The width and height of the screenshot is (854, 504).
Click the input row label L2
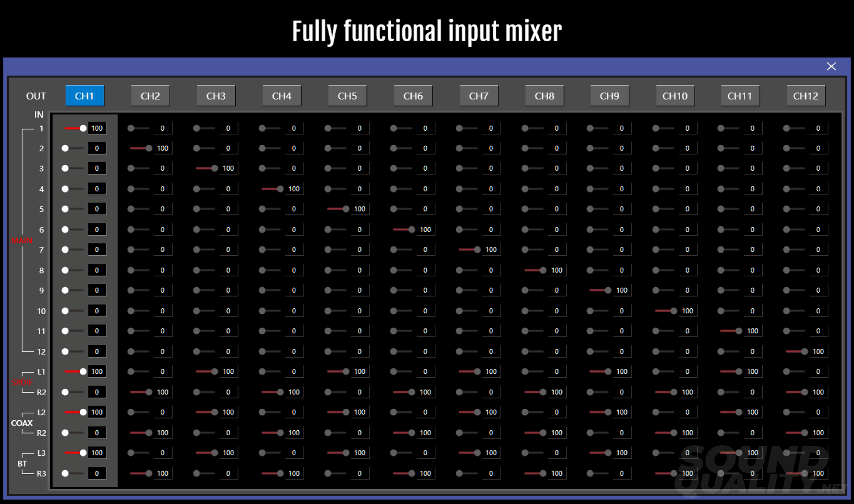pyautogui.click(x=41, y=412)
